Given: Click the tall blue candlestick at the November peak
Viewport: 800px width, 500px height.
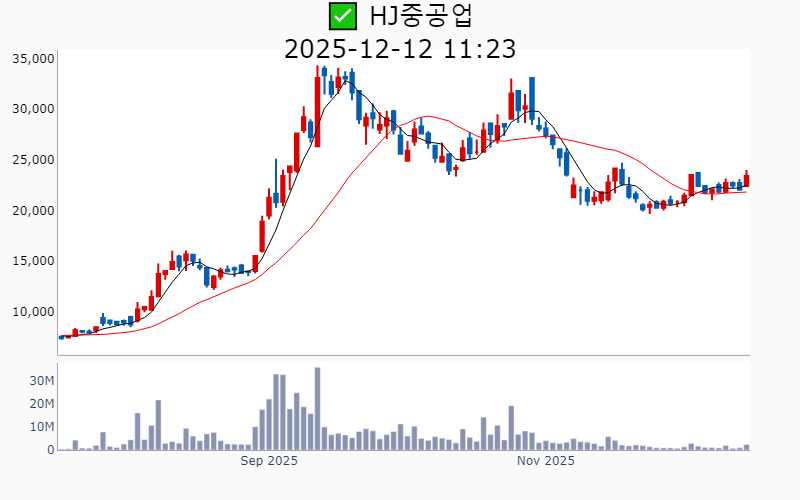Looking at the screenshot, I should coord(532,99).
